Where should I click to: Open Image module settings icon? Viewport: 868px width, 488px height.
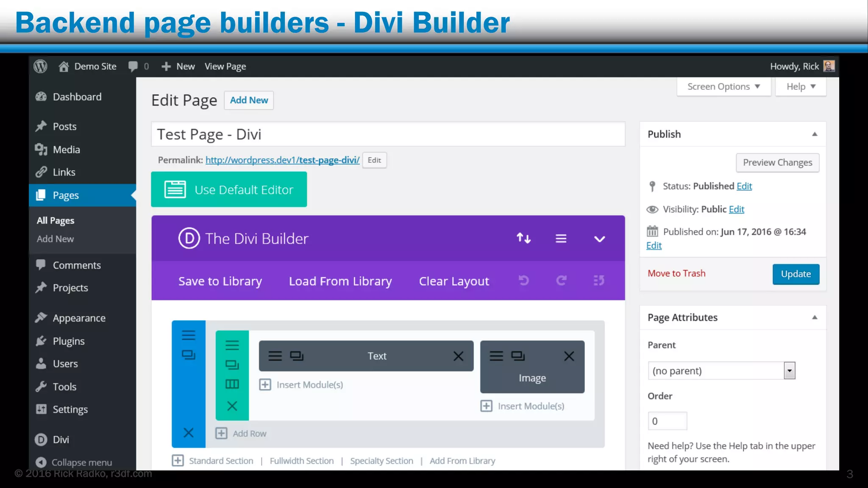[x=496, y=356]
